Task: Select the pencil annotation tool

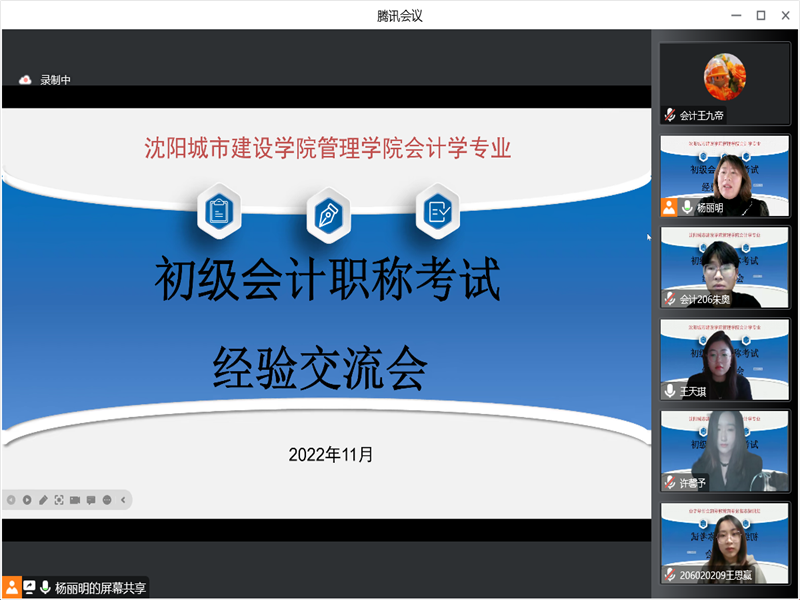Action: click(x=43, y=500)
